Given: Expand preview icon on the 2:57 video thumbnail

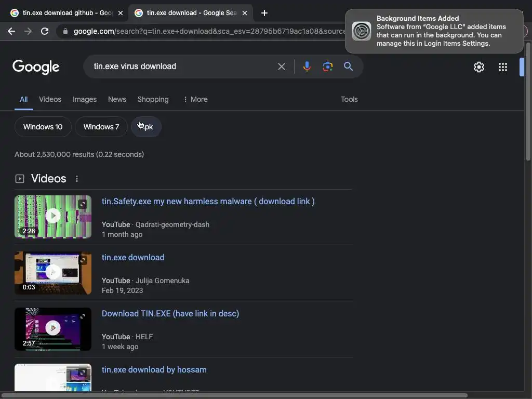Looking at the screenshot, I should coord(83,316).
